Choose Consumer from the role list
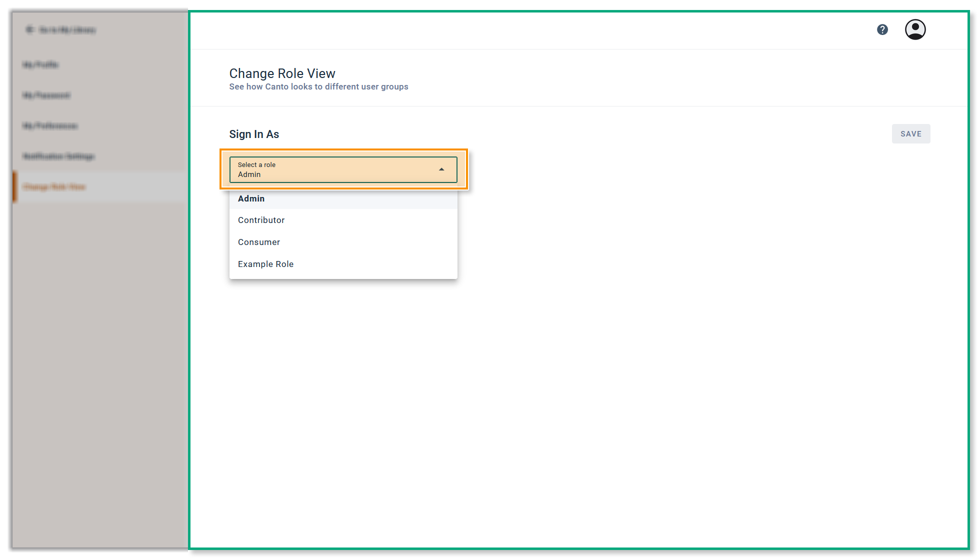Image resolution: width=980 pixels, height=560 pixels. [343, 242]
